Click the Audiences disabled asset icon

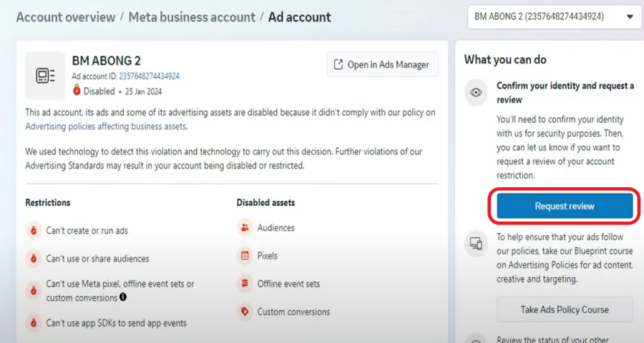[245, 227]
